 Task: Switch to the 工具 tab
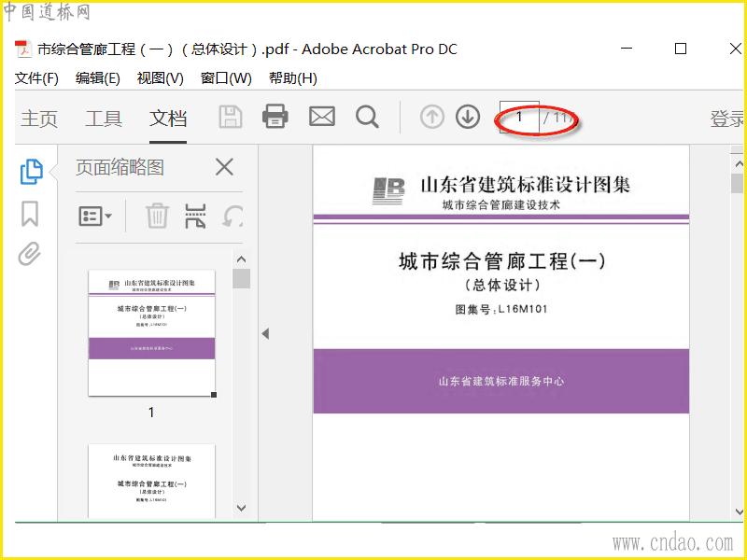[104, 119]
